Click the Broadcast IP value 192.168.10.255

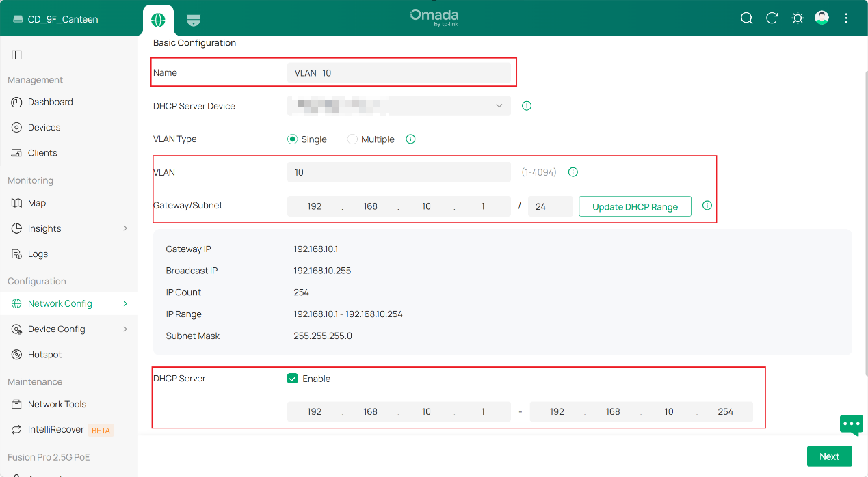point(322,271)
